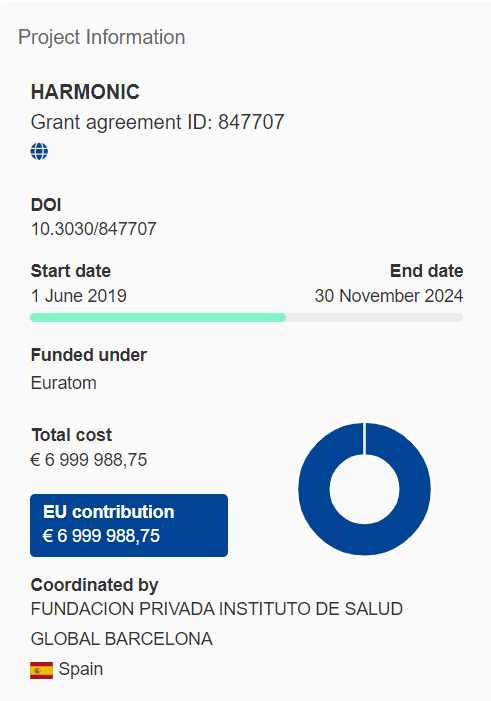Click the GLOBAL BARCELONA text line
The width and height of the screenshot is (491, 701).
122,639
